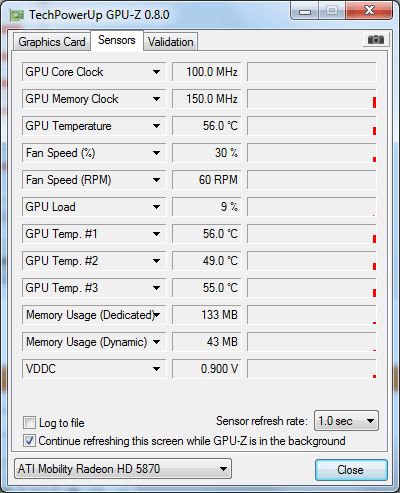Click the GPU Load value field
This screenshot has width=400, height=493.
click(x=207, y=207)
